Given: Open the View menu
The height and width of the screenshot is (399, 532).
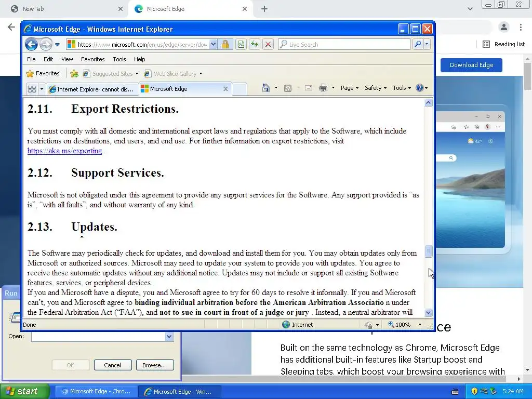Looking at the screenshot, I should coord(67,59).
